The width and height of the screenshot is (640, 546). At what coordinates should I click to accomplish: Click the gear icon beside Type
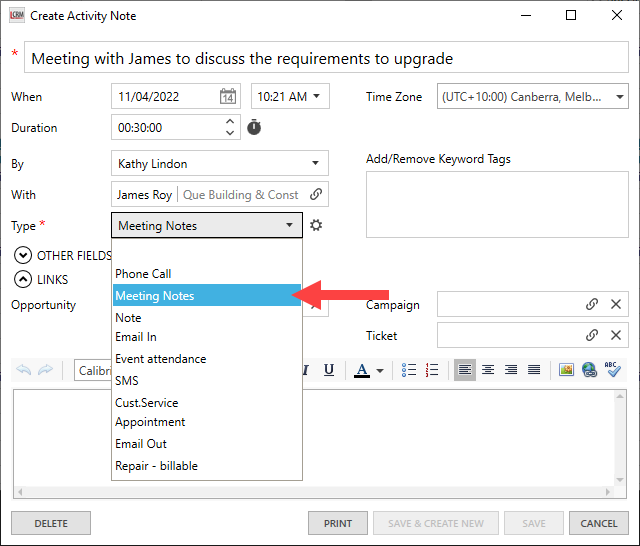(x=316, y=226)
